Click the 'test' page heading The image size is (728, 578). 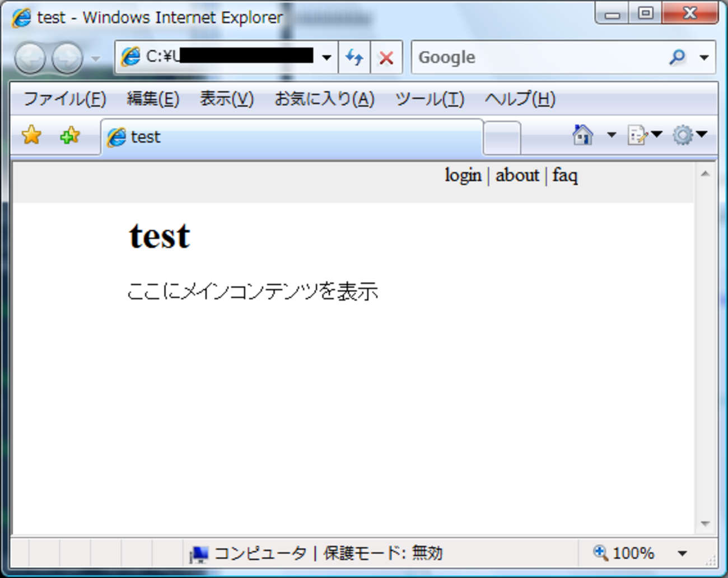click(x=160, y=235)
